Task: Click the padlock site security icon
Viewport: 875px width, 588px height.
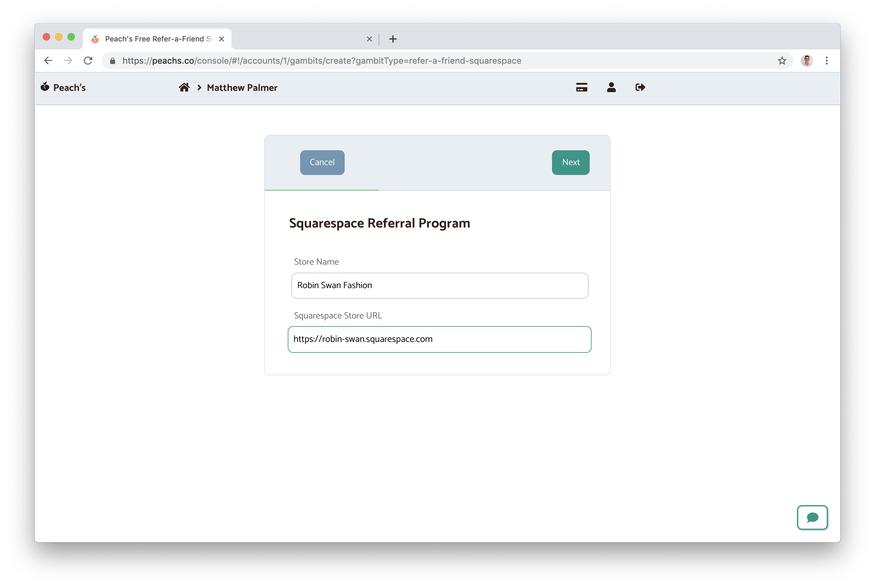Action: 112,61
